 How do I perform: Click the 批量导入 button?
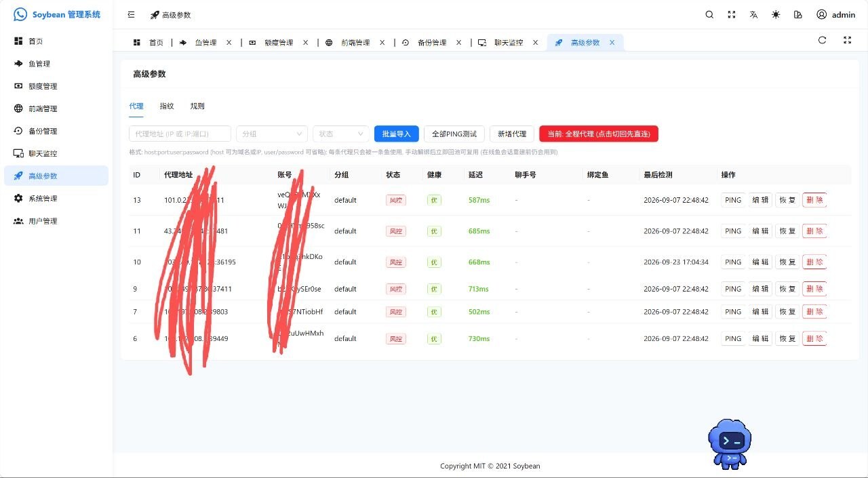(397, 134)
